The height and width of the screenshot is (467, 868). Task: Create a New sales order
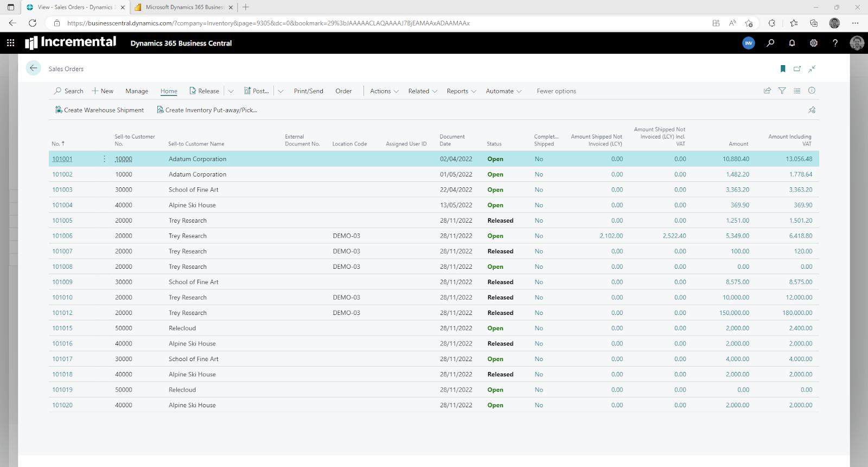tap(103, 91)
